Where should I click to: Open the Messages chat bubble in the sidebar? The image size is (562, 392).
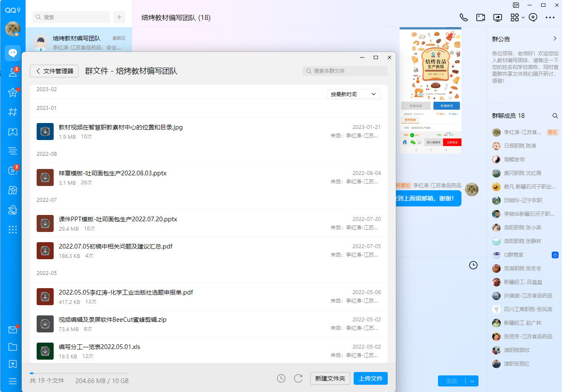click(x=13, y=53)
